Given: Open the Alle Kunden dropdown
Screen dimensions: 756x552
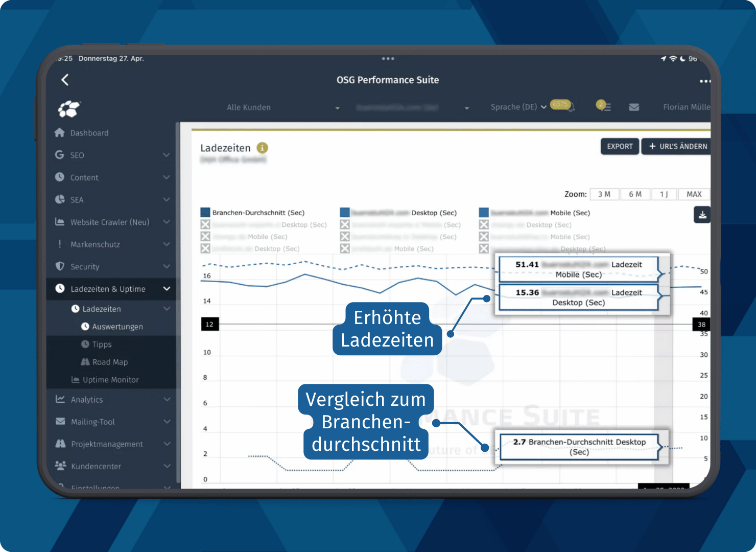Looking at the screenshot, I should click(283, 108).
